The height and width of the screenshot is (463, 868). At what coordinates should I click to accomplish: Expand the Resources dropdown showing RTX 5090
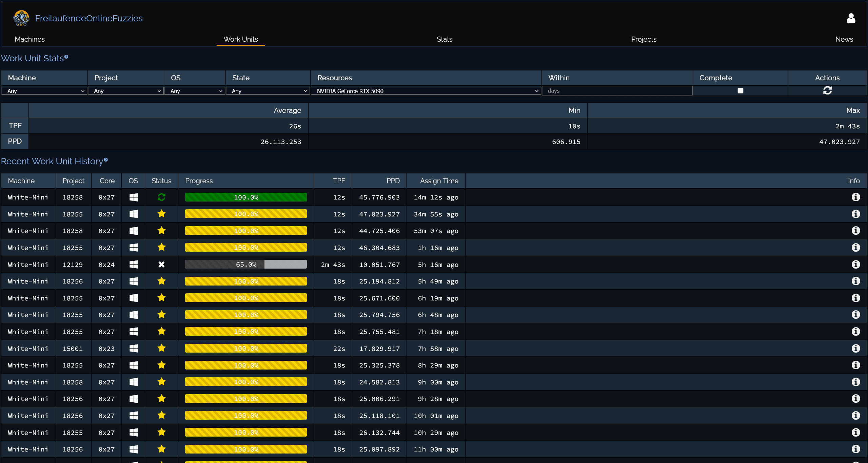pos(426,91)
